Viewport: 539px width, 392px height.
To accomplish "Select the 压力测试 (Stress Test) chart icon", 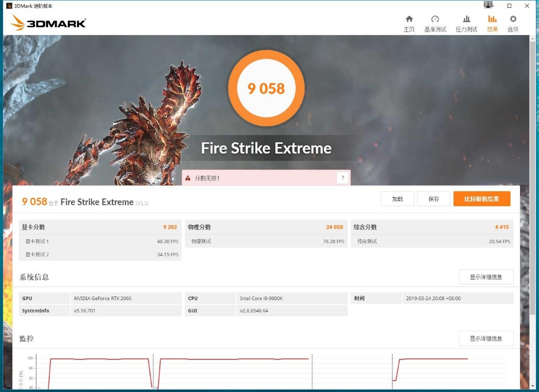I will [466, 21].
